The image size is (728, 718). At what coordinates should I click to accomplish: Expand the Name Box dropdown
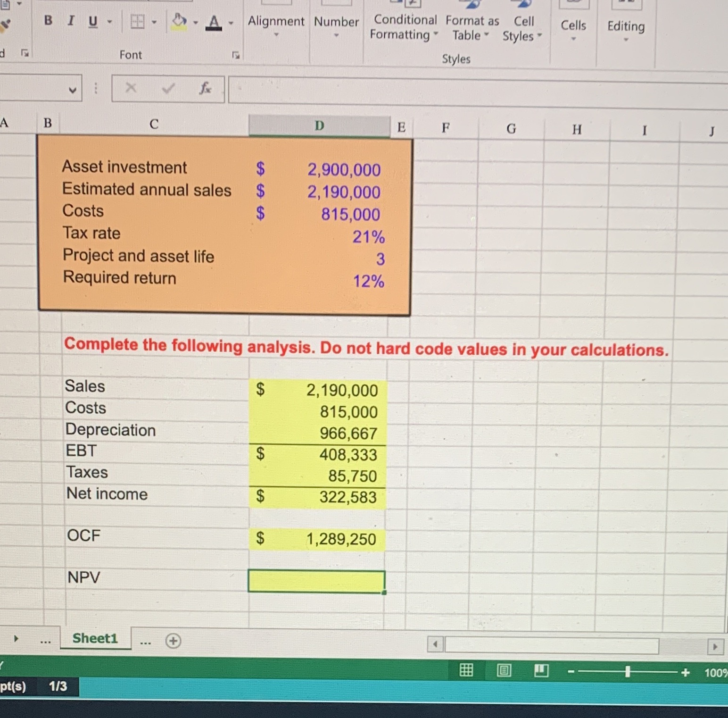click(x=73, y=89)
